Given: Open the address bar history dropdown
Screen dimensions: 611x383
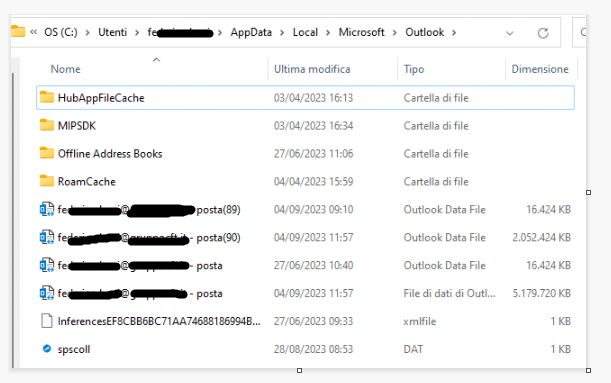Looking at the screenshot, I should tap(510, 33).
